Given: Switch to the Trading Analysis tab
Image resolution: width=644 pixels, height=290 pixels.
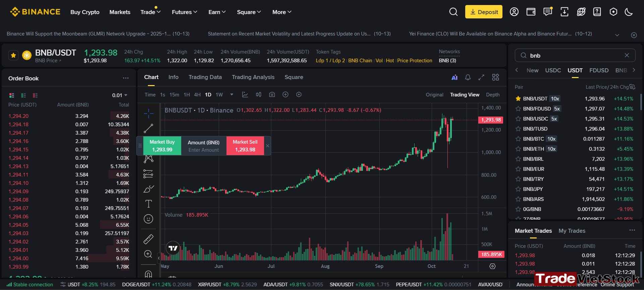Looking at the screenshot, I should tap(253, 77).
